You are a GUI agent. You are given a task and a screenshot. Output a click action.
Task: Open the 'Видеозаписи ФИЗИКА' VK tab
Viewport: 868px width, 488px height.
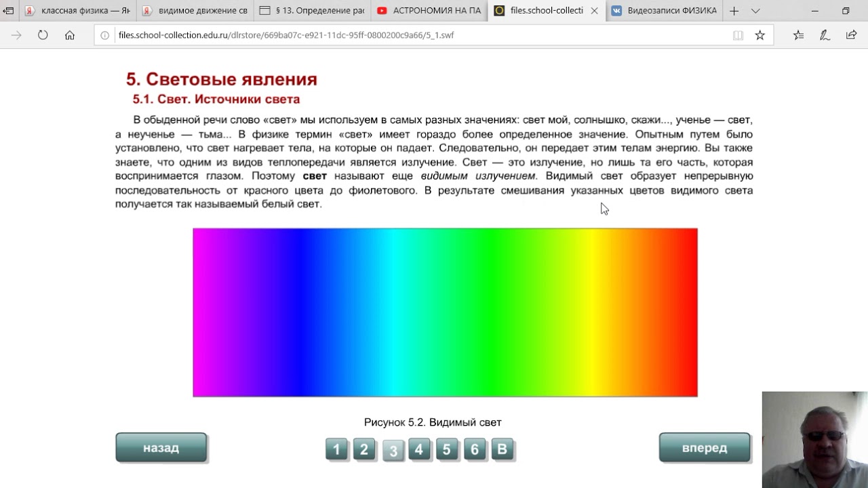click(x=665, y=11)
